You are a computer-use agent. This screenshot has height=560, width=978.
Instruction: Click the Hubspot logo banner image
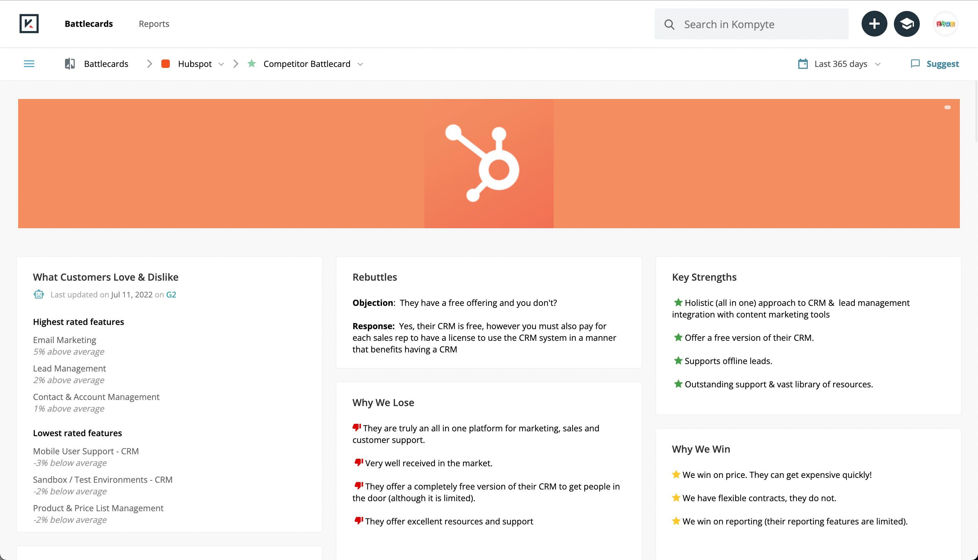[x=489, y=164]
